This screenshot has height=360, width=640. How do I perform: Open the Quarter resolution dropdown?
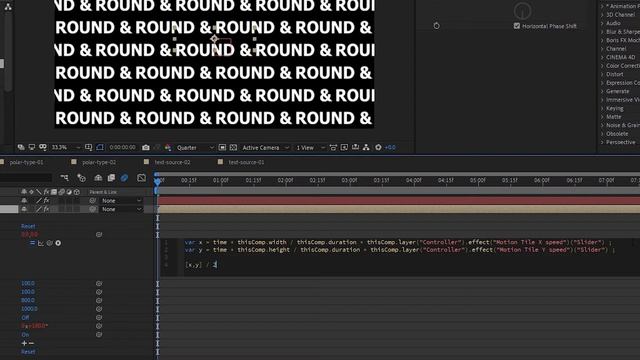click(x=195, y=147)
